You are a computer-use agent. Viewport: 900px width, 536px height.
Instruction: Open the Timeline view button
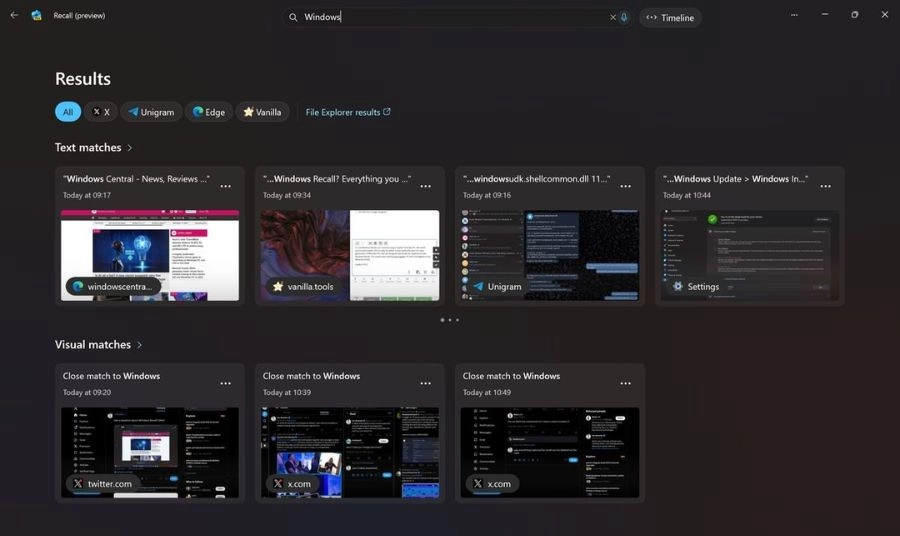pyautogui.click(x=670, y=18)
